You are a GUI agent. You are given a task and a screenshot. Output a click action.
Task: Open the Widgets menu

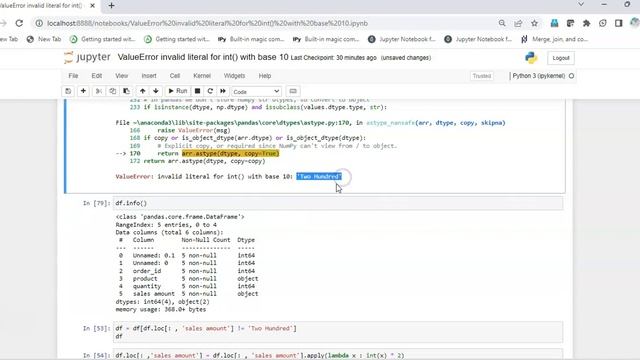[234, 76]
